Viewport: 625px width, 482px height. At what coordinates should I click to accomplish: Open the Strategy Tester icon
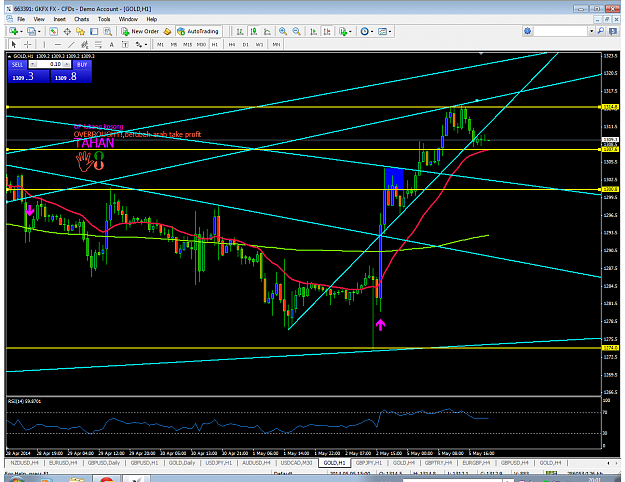pos(107,31)
